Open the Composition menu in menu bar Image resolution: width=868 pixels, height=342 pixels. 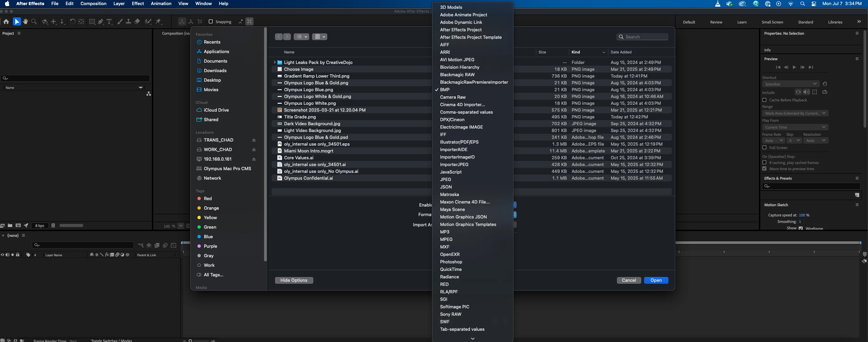pyautogui.click(x=93, y=3)
